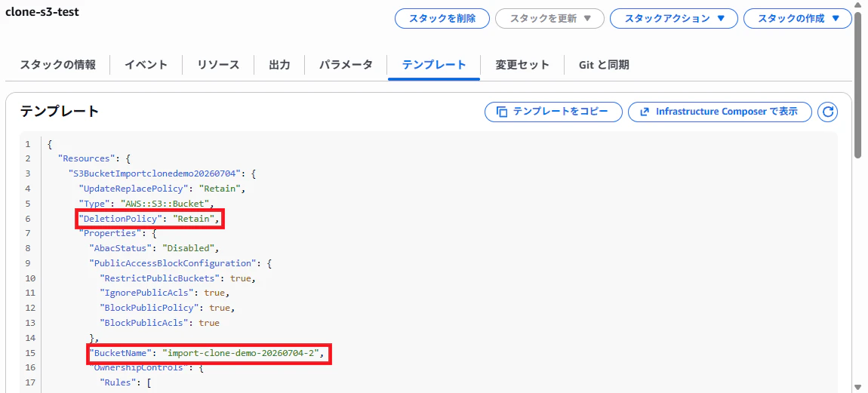
Task: Click the スタックを削除 button
Action: 442,18
